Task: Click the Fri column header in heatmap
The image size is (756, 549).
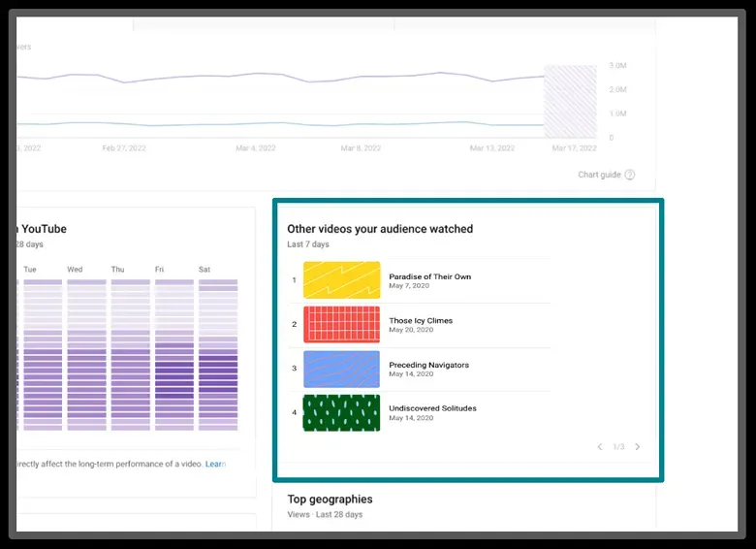Action: [159, 270]
